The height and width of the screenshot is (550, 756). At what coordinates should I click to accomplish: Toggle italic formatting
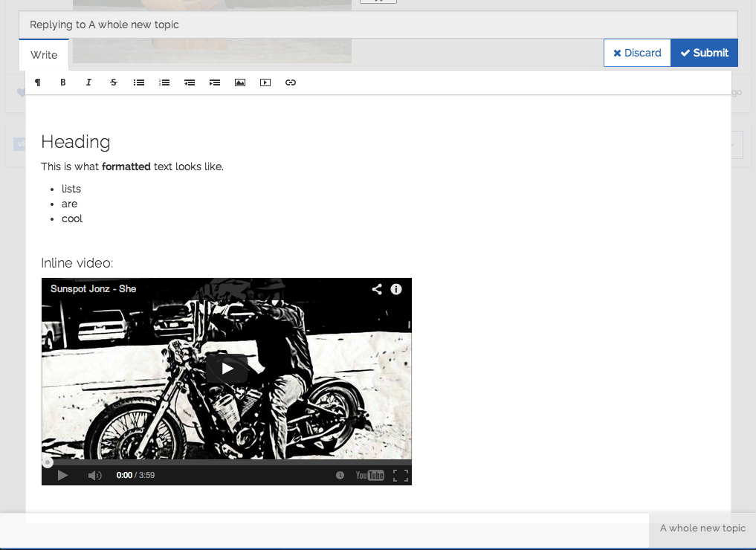click(x=88, y=82)
